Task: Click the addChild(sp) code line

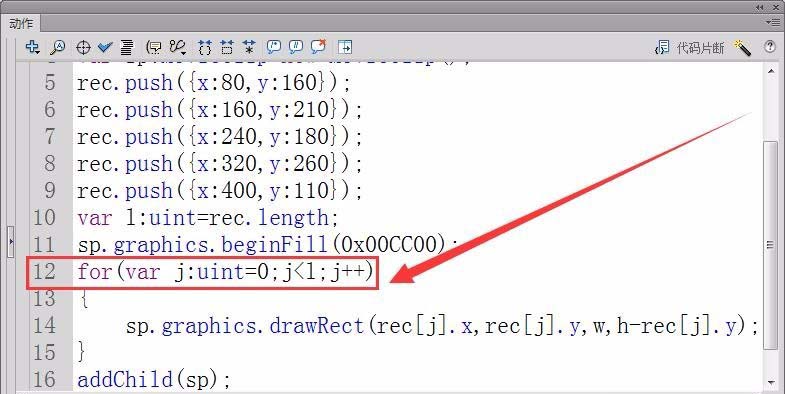Action: [x=154, y=379]
